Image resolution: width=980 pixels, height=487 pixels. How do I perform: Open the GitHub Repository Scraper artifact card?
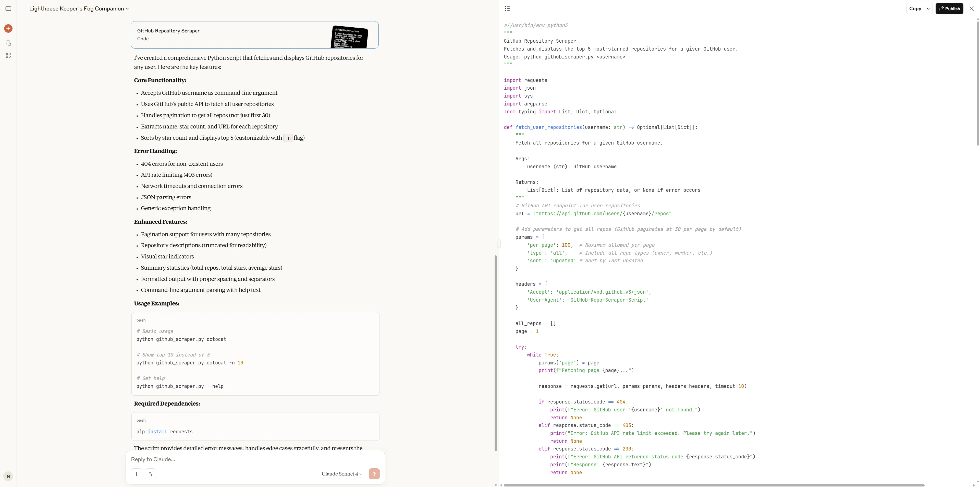tap(254, 35)
